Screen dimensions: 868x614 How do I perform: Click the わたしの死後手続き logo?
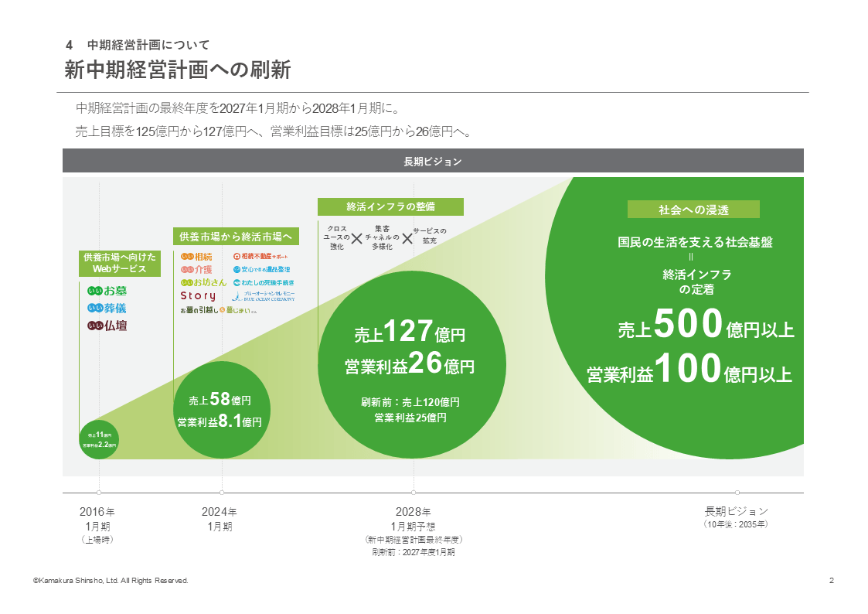tap(264, 283)
